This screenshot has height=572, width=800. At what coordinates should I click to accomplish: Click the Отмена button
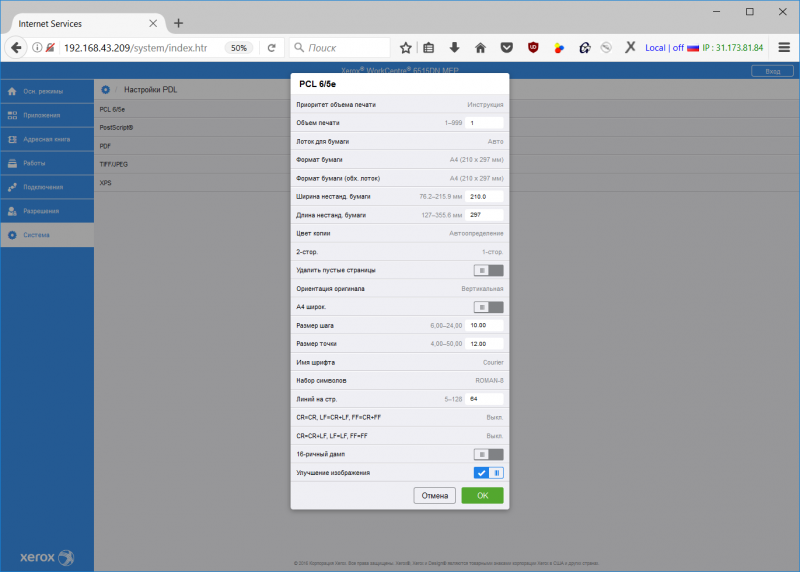[434, 495]
